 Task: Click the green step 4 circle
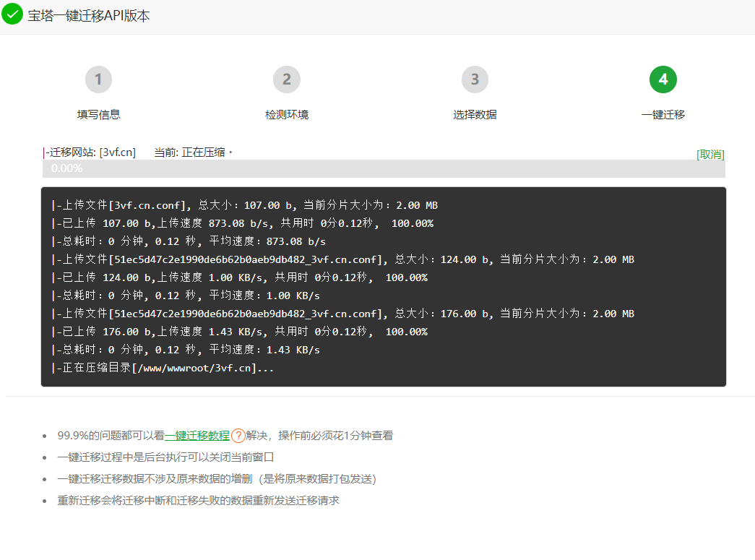click(663, 79)
